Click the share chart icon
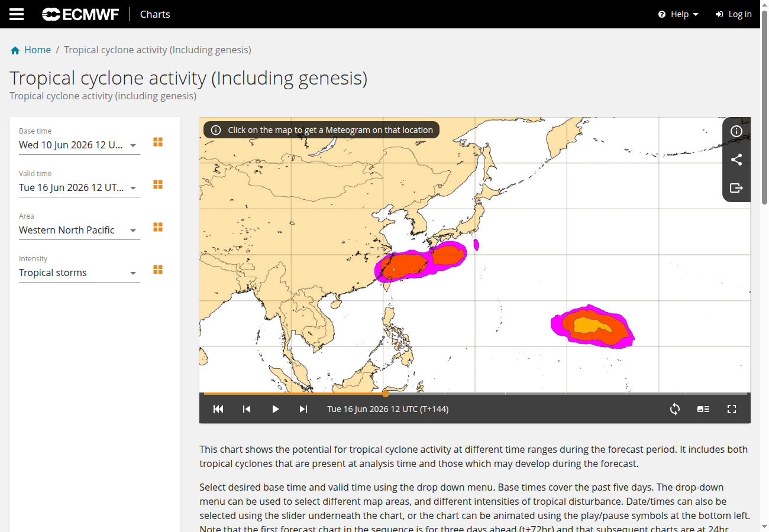 click(x=736, y=160)
